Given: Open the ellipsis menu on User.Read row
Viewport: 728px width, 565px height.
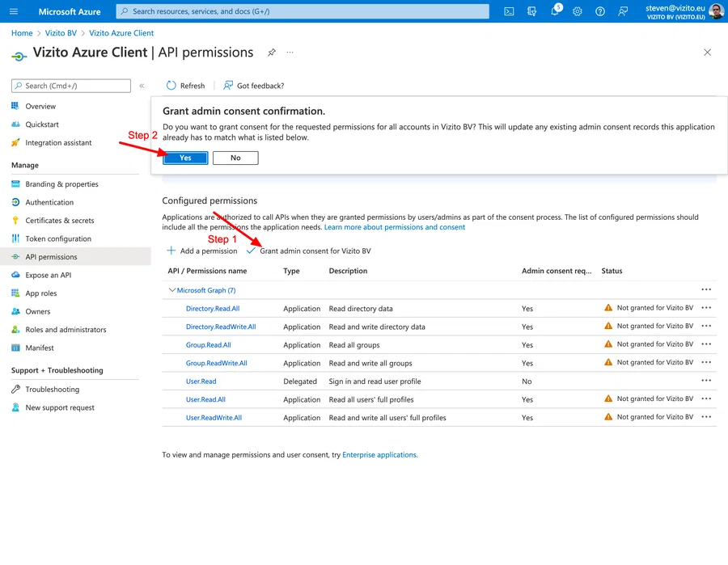Looking at the screenshot, I should coord(706,381).
